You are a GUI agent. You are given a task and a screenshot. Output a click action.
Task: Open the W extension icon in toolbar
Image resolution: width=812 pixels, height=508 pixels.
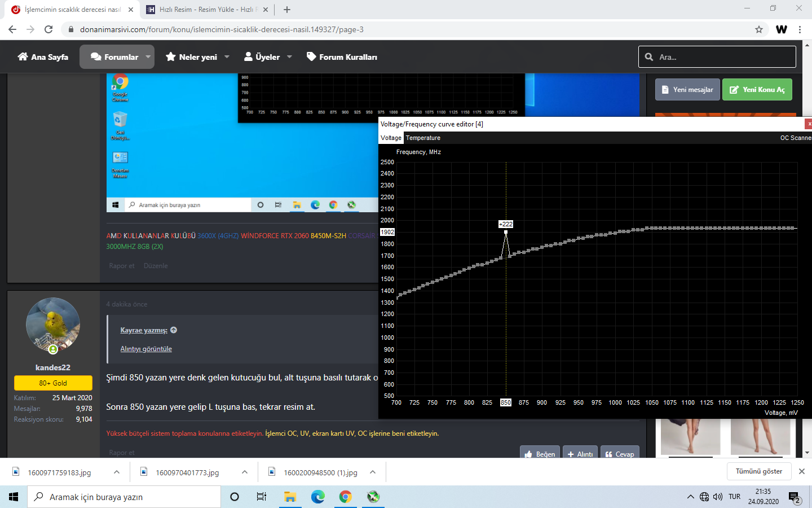[x=782, y=29]
